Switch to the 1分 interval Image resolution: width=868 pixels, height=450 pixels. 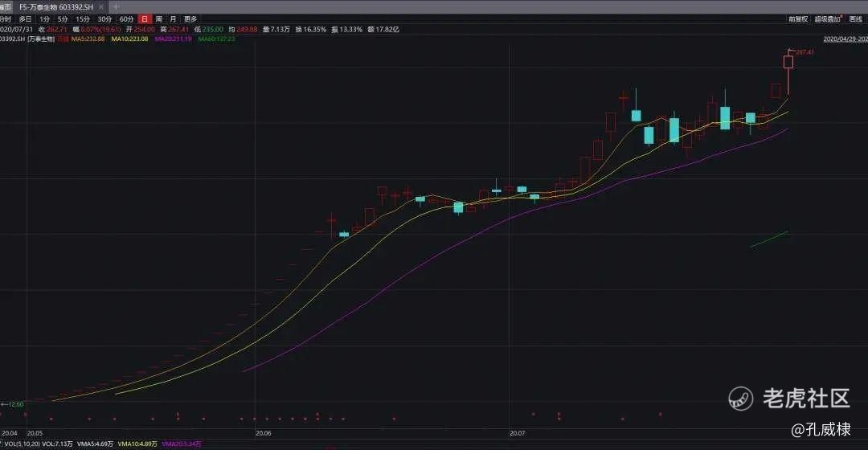(45, 19)
